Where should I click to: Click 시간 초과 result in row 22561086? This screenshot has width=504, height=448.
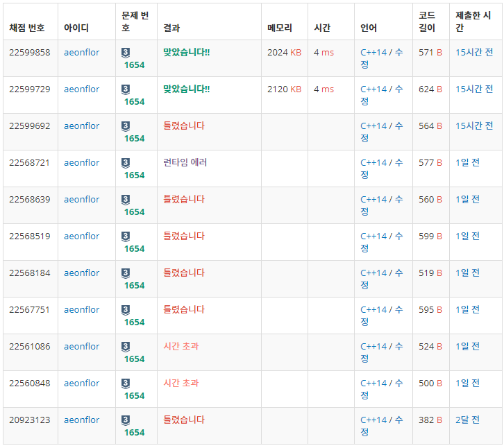pyautogui.click(x=181, y=347)
